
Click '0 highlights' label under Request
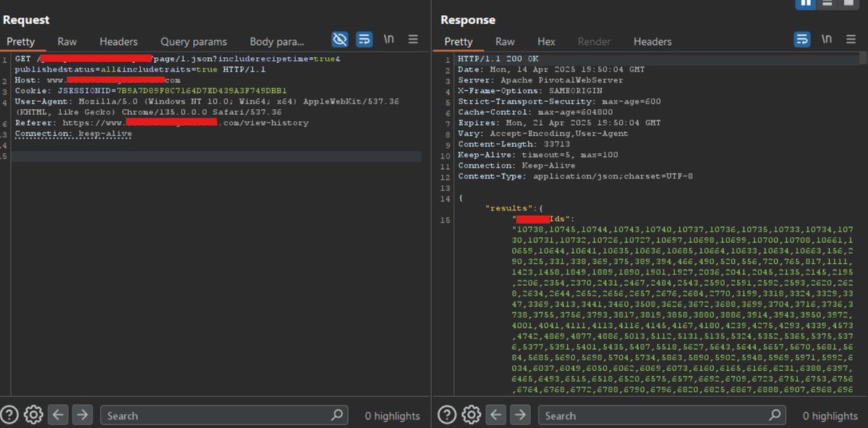pos(392,416)
